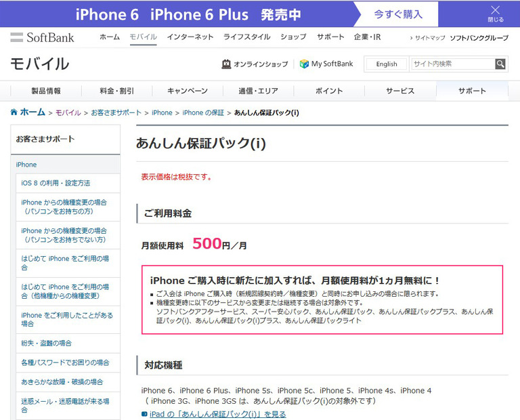Screen dimensions: 520x420
Task: Select the 料金・割引 tab
Action: (116, 91)
